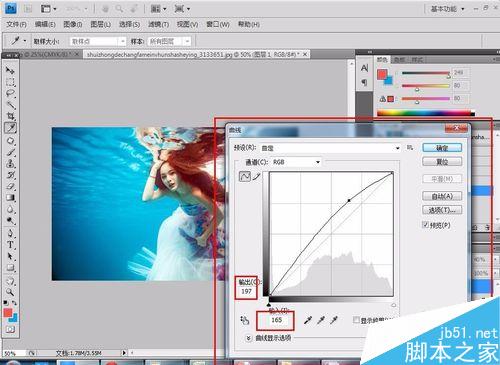Select the Move tool
The image size is (500, 365).
(10, 70)
